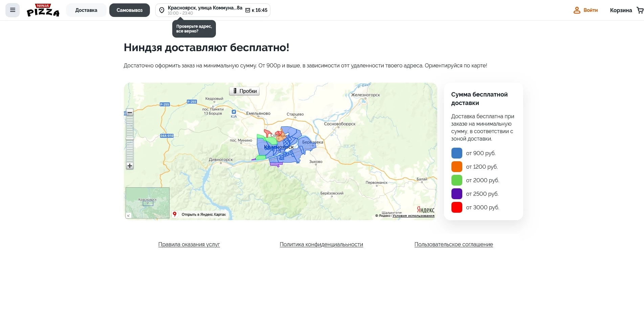Open the hamburger navigation menu

pos(12,10)
